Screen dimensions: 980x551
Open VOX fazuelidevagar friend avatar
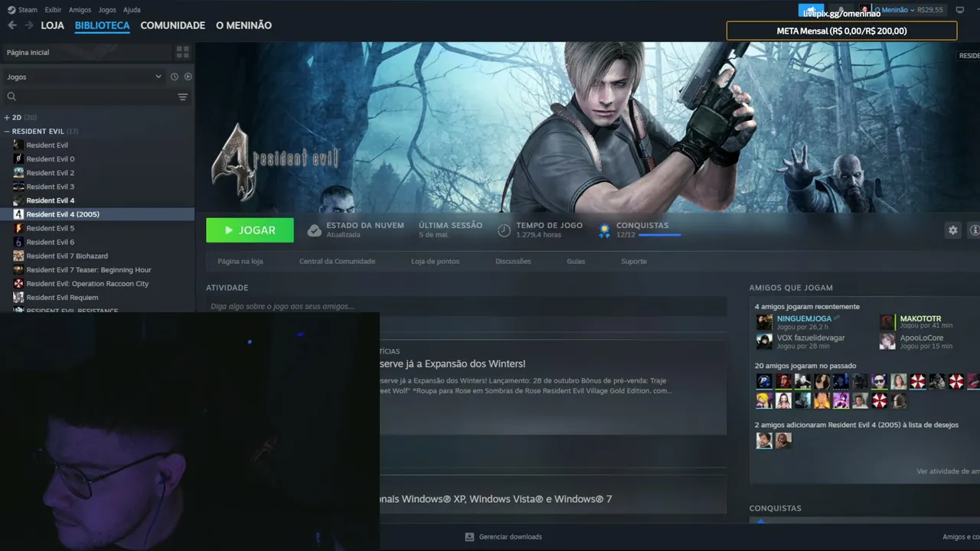(764, 341)
